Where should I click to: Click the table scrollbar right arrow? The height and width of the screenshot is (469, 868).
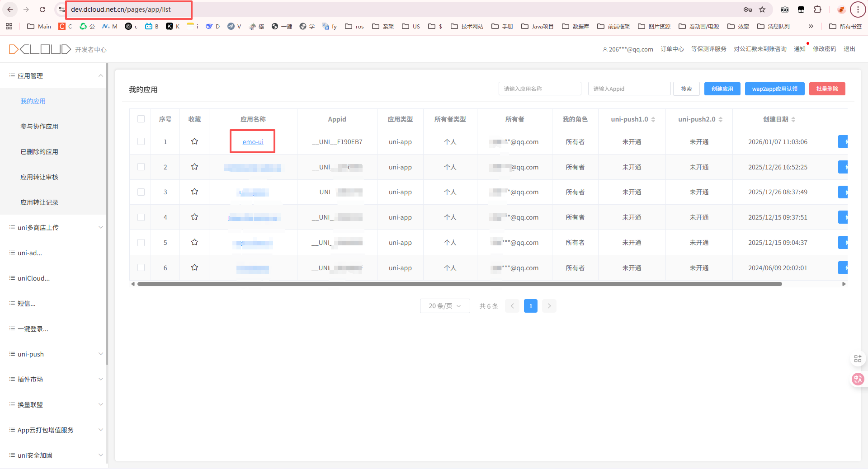(844, 284)
